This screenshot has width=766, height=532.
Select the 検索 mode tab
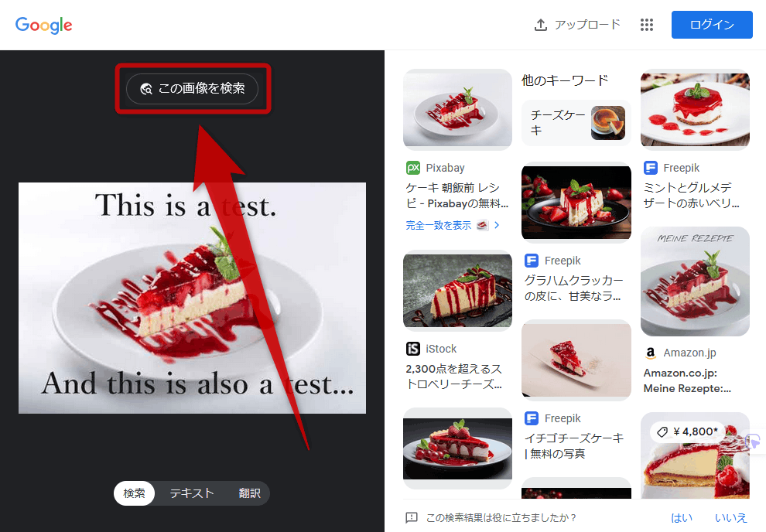click(135, 493)
